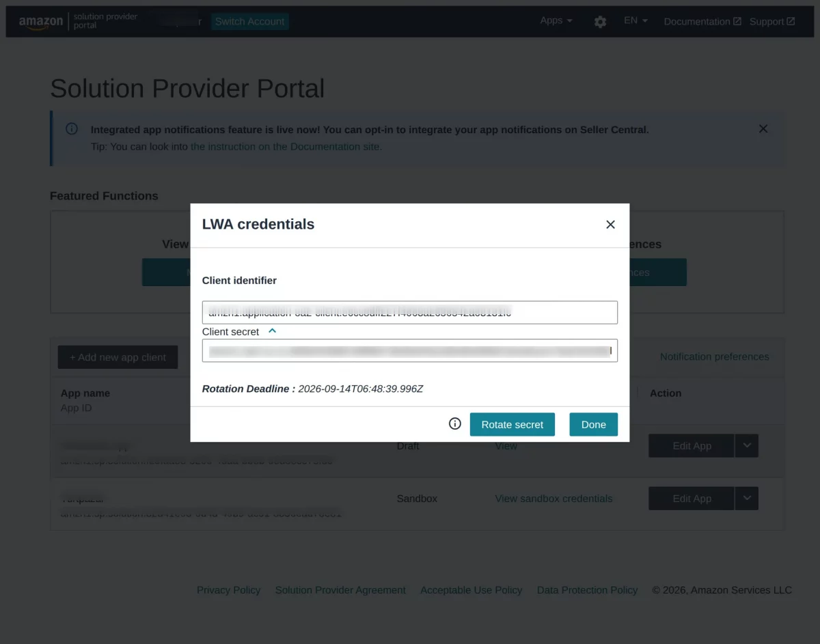The width and height of the screenshot is (820, 644).
Task: Click Edit App for the Draft app
Action: tap(691, 446)
